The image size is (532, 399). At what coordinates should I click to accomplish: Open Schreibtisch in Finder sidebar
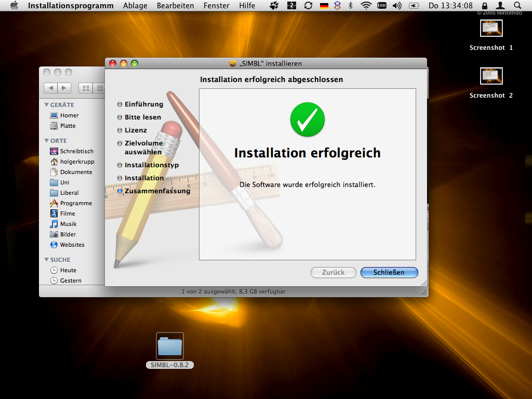72,151
